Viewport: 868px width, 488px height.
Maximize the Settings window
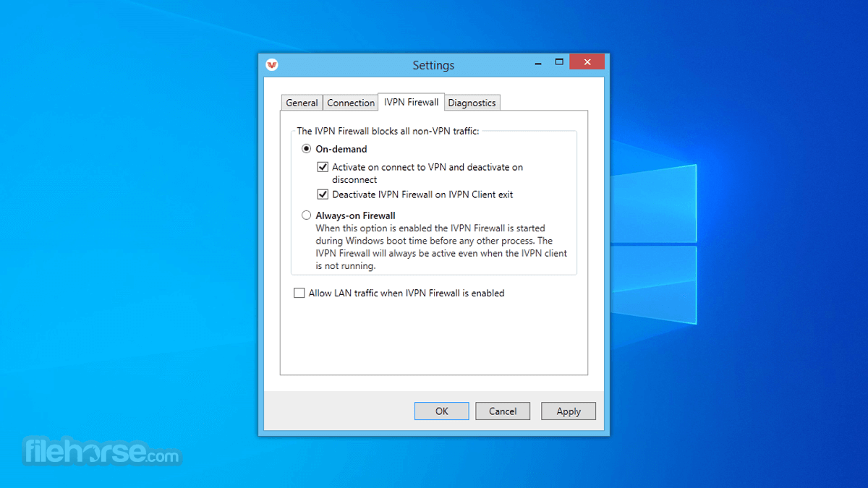(559, 62)
